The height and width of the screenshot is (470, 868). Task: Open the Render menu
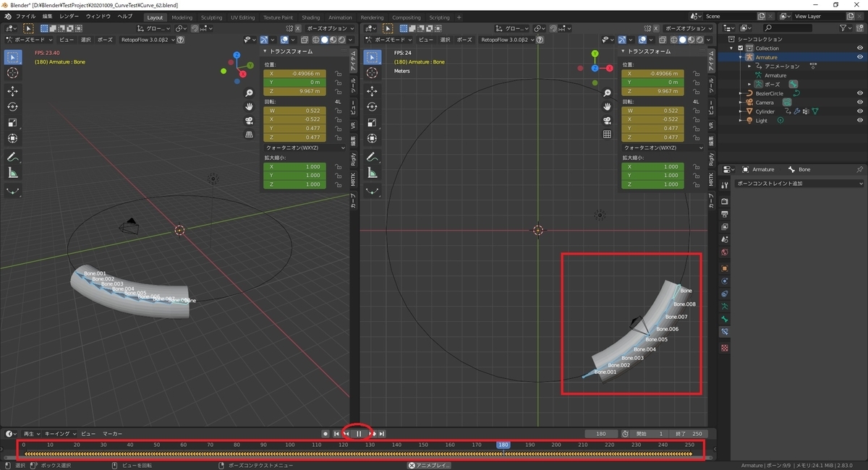coord(69,16)
